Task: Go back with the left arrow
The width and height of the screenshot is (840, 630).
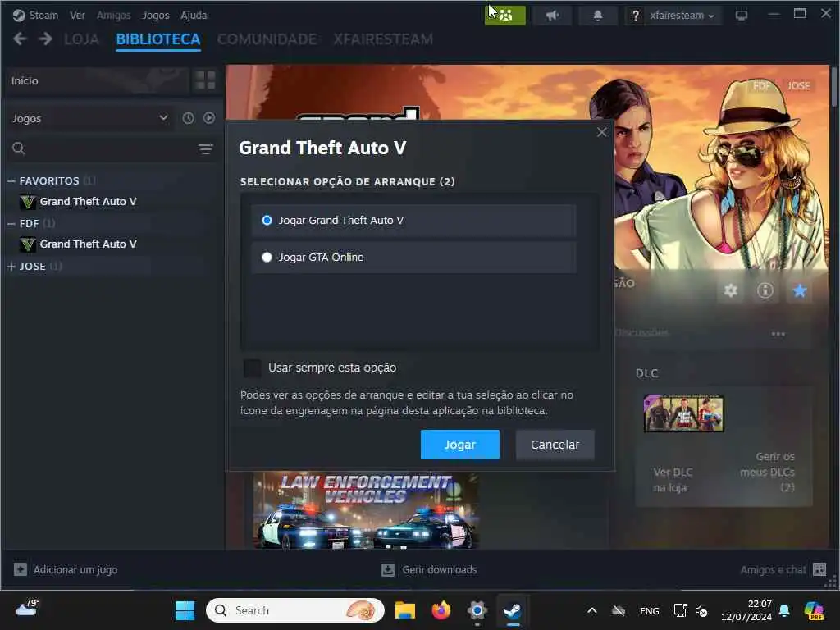Action: [x=20, y=39]
